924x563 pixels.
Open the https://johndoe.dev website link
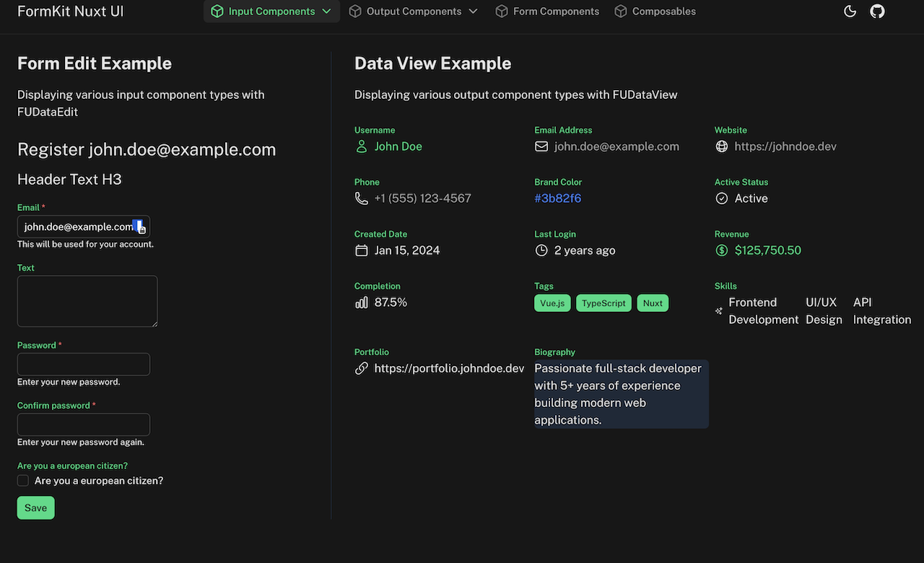click(785, 147)
